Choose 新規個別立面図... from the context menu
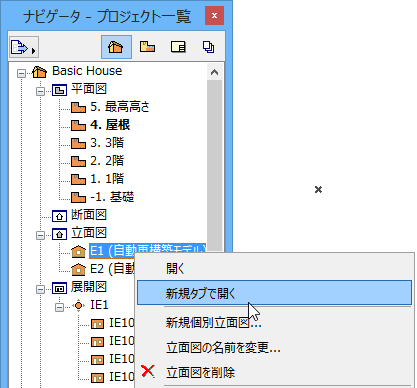 tap(275, 323)
